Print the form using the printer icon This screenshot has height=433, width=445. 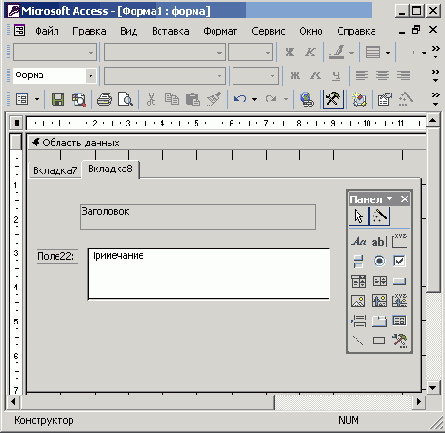coord(104,99)
